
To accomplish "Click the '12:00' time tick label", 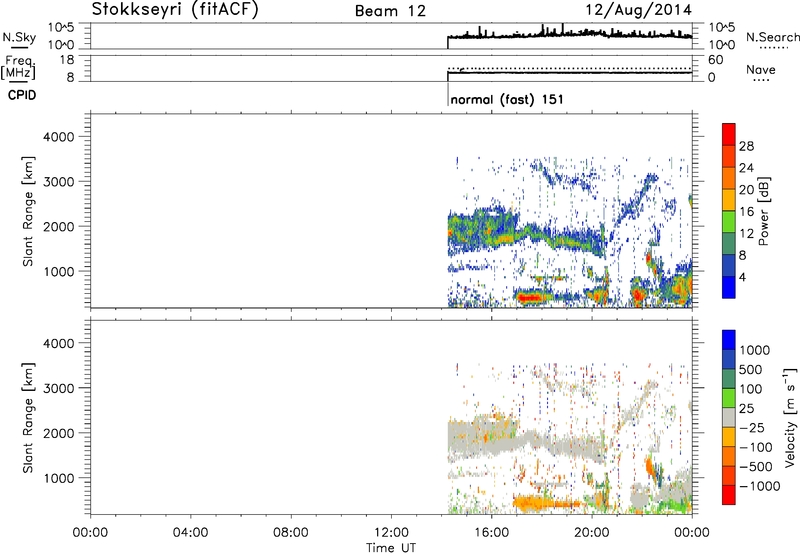I will [x=391, y=533].
